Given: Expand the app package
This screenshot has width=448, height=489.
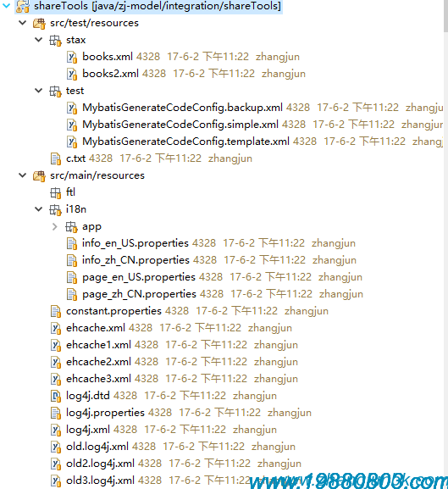Looking at the screenshot, I should tap(55, 226).
